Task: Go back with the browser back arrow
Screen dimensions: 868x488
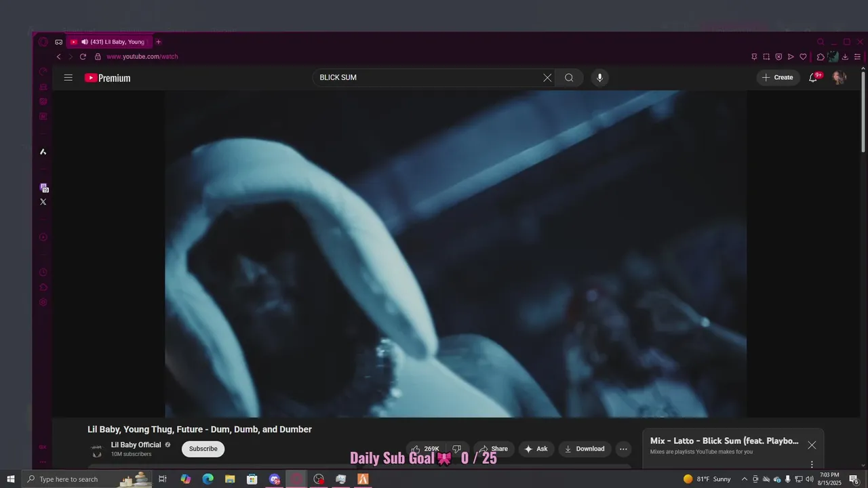Action: point(58,57)
